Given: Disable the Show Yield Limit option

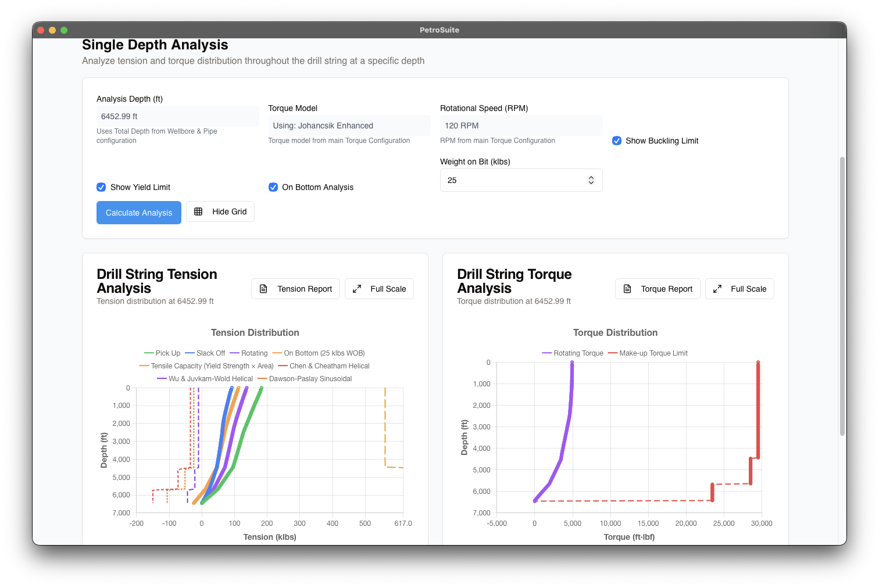Looking at the screenshot, I should pyautogui.click(x=101, y=187).
